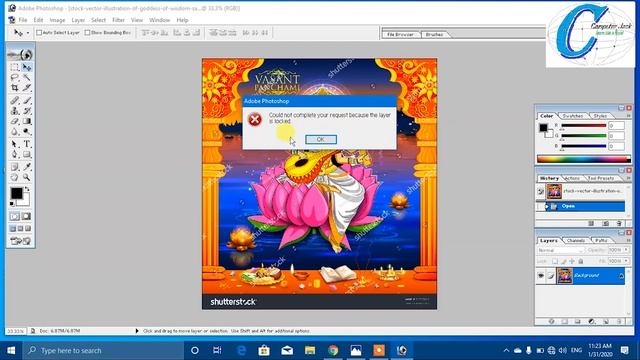
Task: Select the Eraser tool
Action: pyautogui.click(x=15, y=121)
